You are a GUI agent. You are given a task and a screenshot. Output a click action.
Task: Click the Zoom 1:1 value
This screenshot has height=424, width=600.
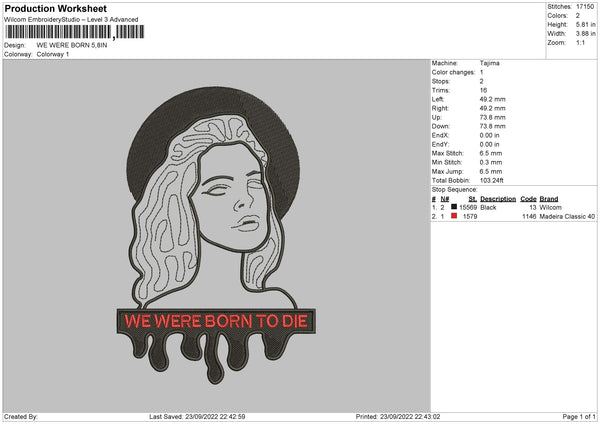tap(580, 43)
